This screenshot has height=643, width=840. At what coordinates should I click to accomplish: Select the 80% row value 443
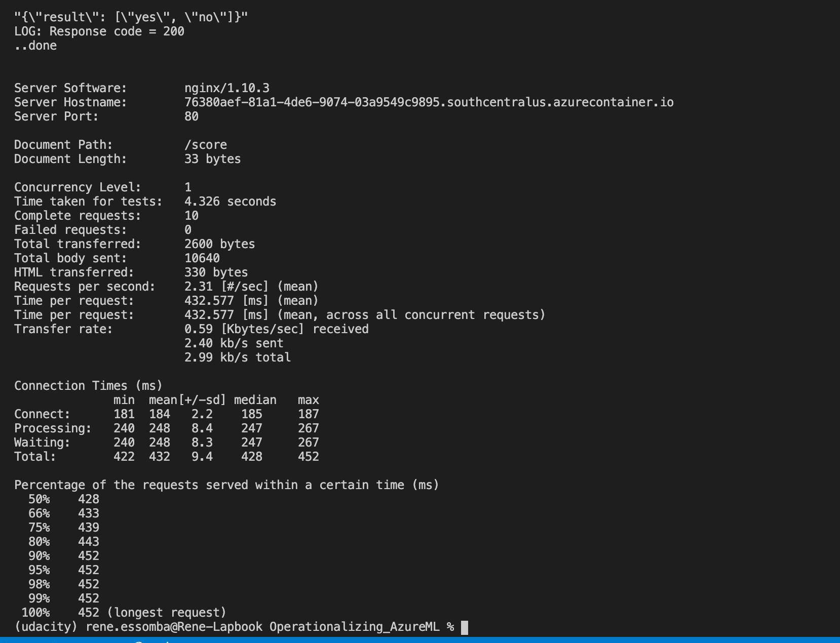89,542
